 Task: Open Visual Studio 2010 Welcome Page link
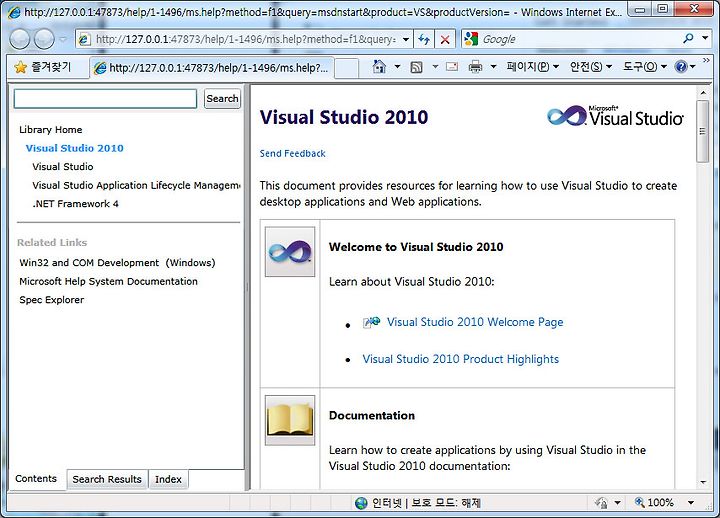coord(475,322)
